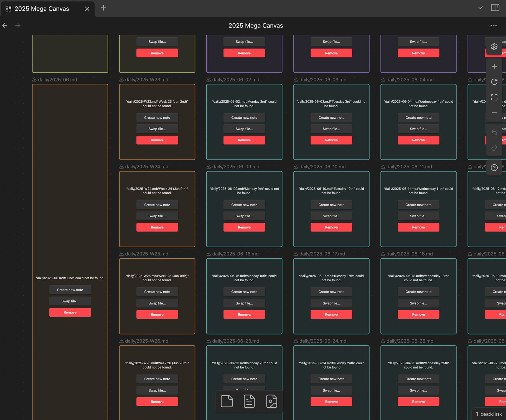Image resolution: width=506 pixels, height=420 pixels.
Task: Swap file for Monday 9th card
Action: (x=244, y=216)
